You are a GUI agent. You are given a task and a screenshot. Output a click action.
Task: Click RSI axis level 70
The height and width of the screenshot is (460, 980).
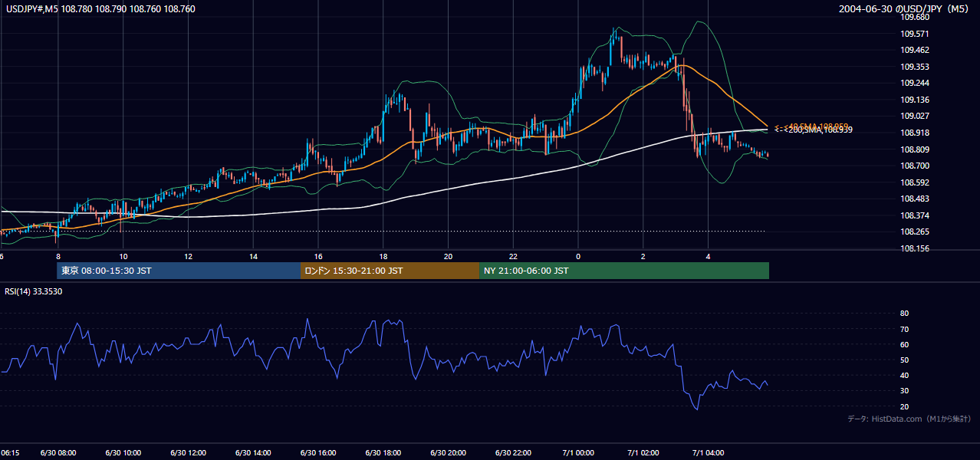click(904, 329)
